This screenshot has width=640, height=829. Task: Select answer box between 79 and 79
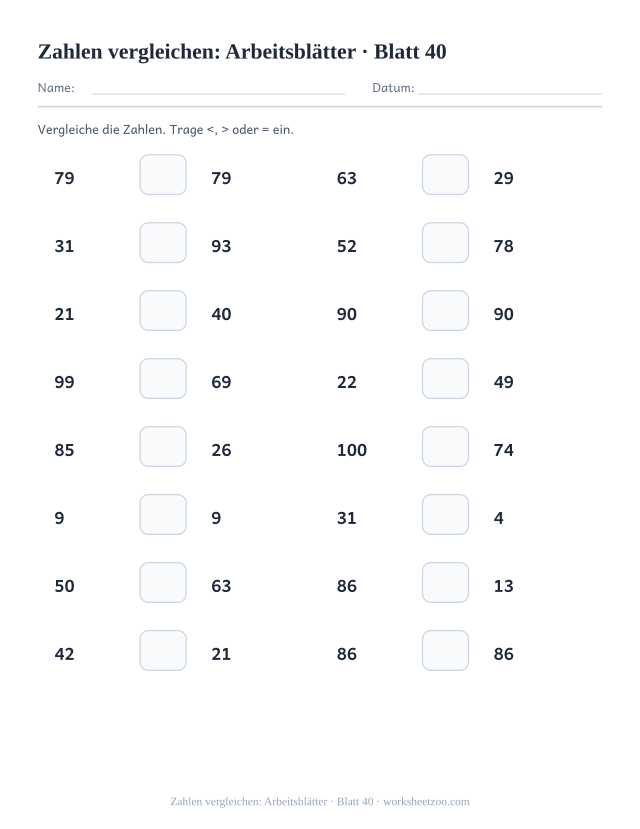point(163,174)
